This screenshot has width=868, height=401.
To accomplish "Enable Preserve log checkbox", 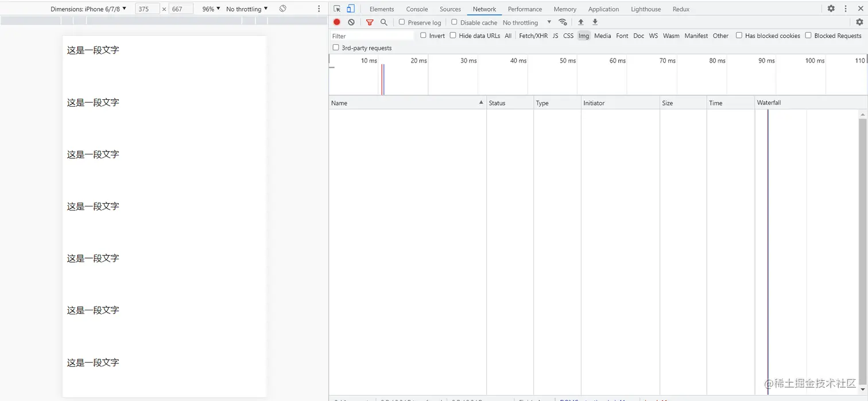I will pos(402,22).
